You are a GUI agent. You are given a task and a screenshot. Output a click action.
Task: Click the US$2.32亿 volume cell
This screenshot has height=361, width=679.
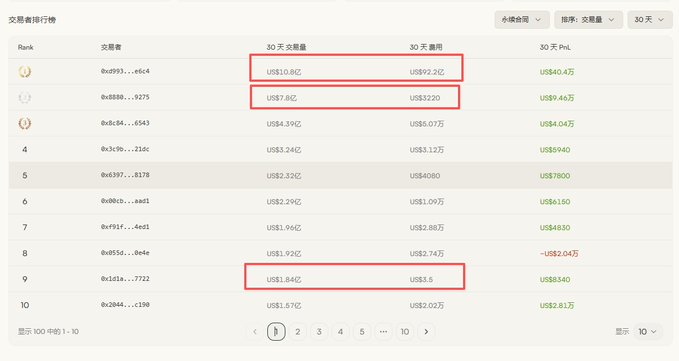[x=284, y=176]
